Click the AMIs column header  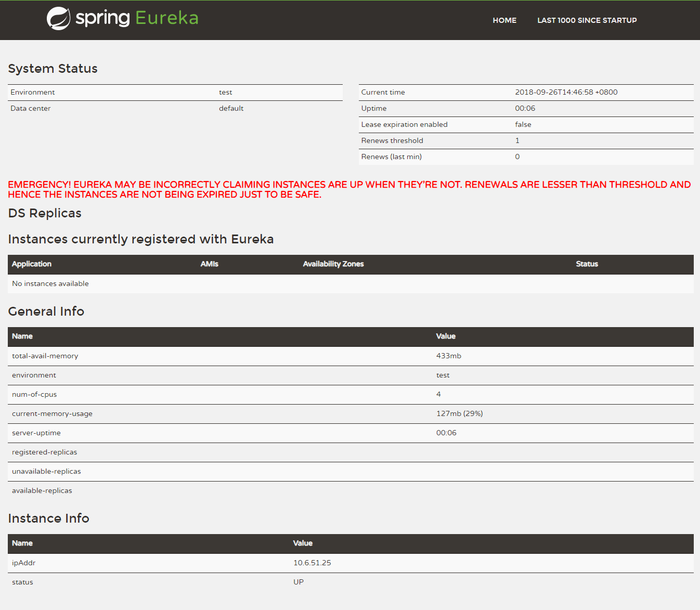pyautogui.click(x=209, y=264)
